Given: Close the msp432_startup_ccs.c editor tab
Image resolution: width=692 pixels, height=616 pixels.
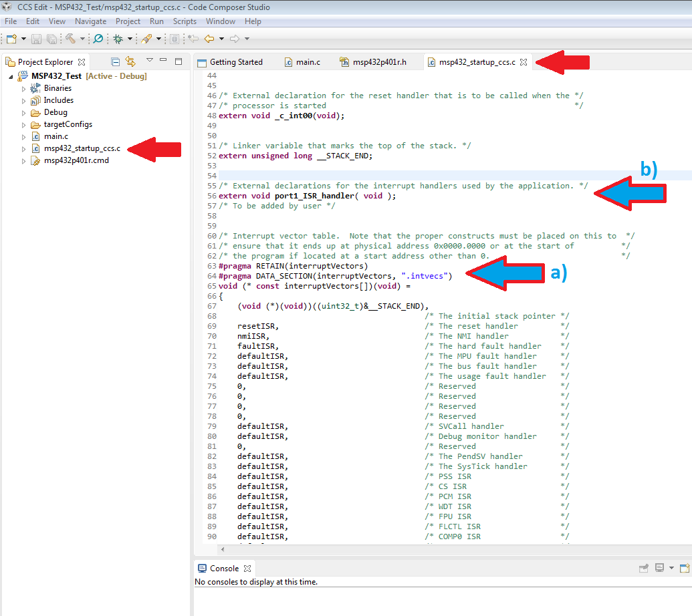Looking at the screenshot, I should click(524, 62).
